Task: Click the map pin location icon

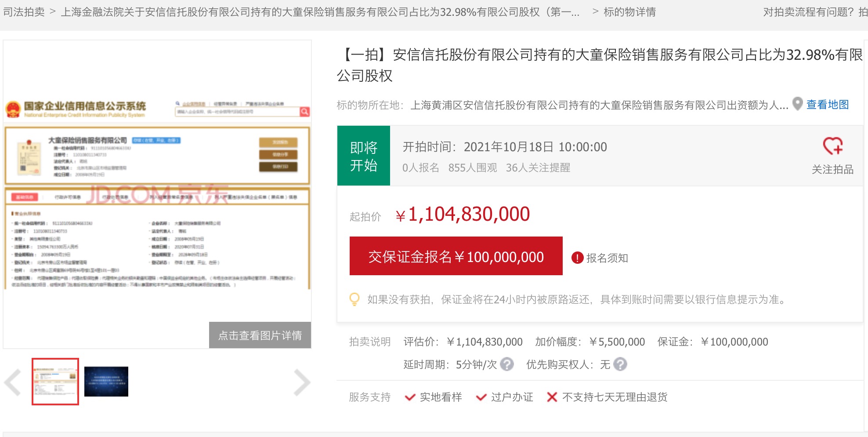Action: [797, 104]
